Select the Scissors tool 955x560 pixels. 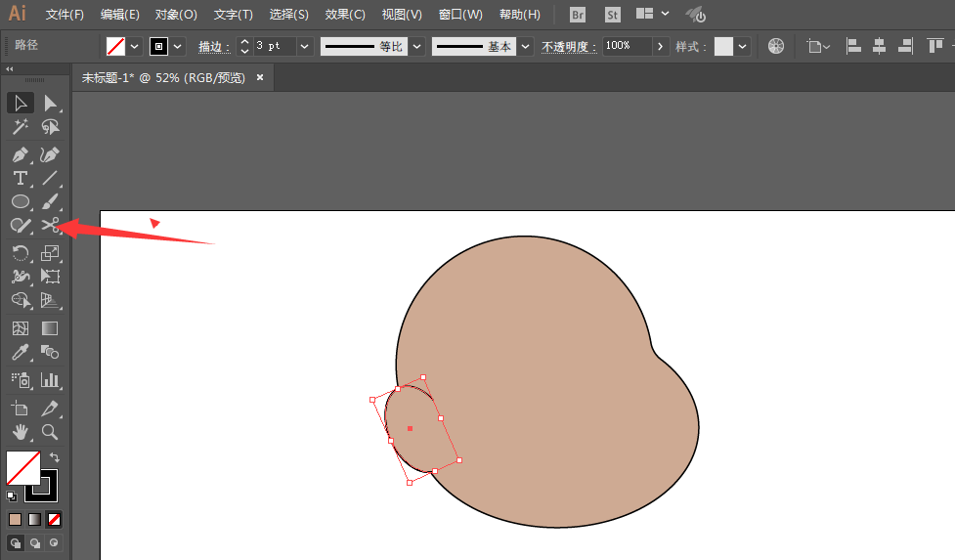[50, 227]
